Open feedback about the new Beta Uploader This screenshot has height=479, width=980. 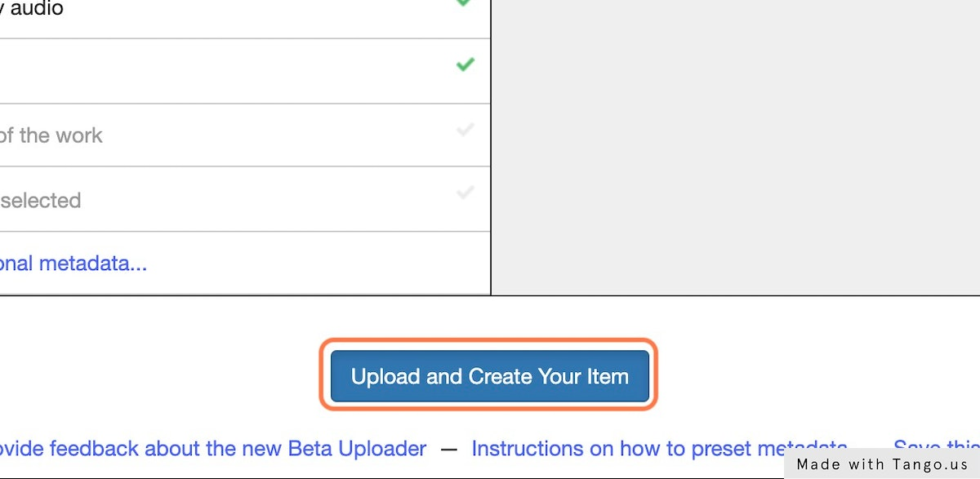(x=212, y=448)
